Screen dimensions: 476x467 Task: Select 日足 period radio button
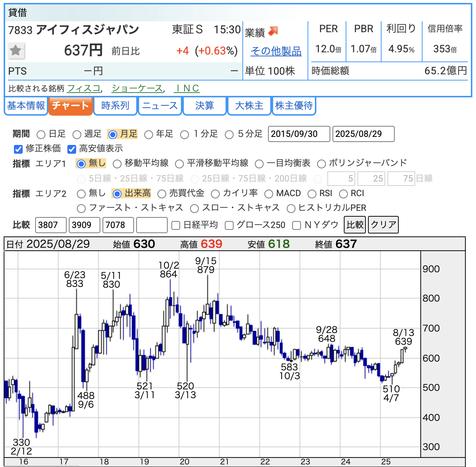tap(41, 135)
